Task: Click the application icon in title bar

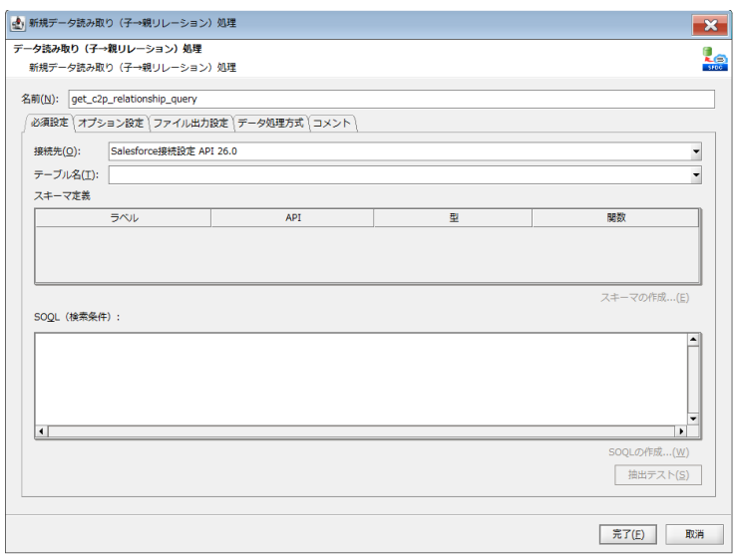Action: coord(16,22)
